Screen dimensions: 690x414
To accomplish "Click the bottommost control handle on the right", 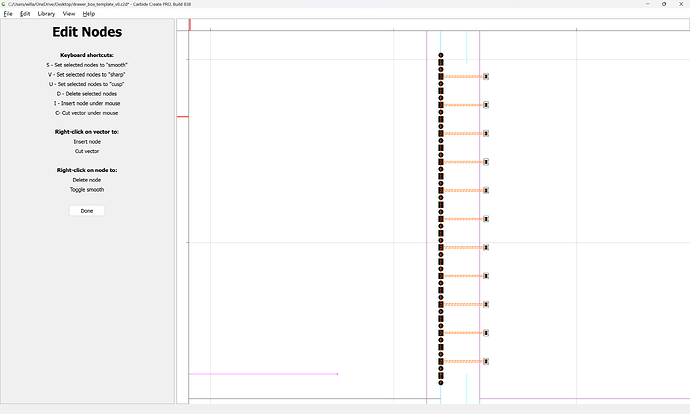I will click(x=486, y=361).
